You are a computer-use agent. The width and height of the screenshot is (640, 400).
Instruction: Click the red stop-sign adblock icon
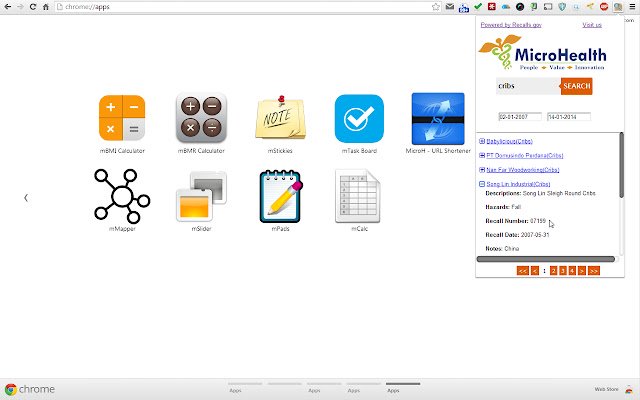[604, 7]
